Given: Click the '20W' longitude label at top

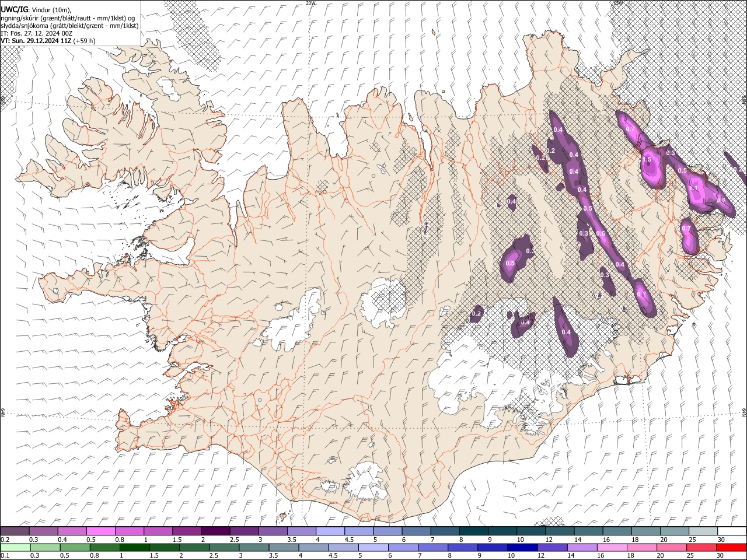Looking at the screenshot, I should click(x=310, y=3).
